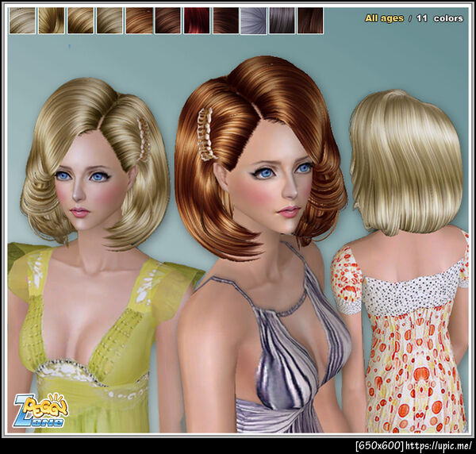Choose the silver-white hair color swatch
The height and width of the screenshot is (454, 476).
(254, 21)
